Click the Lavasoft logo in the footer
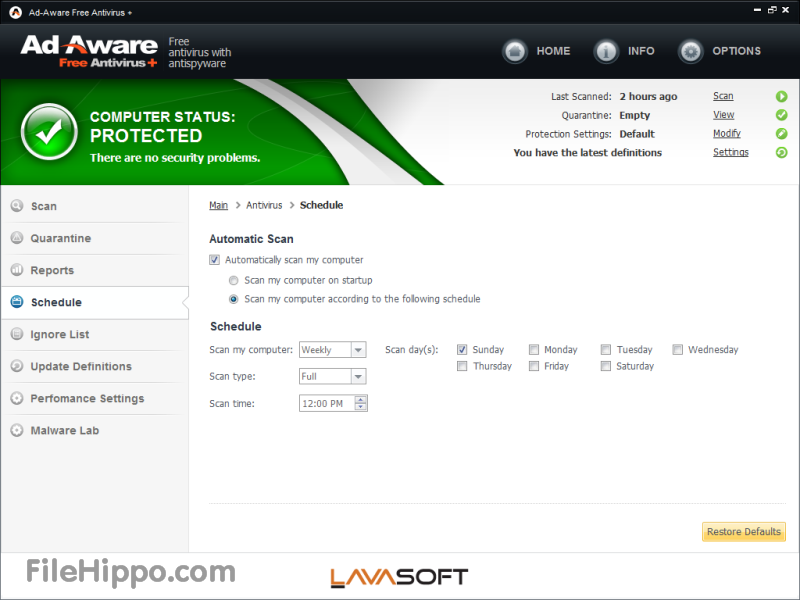Screen dimensions: 800x600 [399, 578]
